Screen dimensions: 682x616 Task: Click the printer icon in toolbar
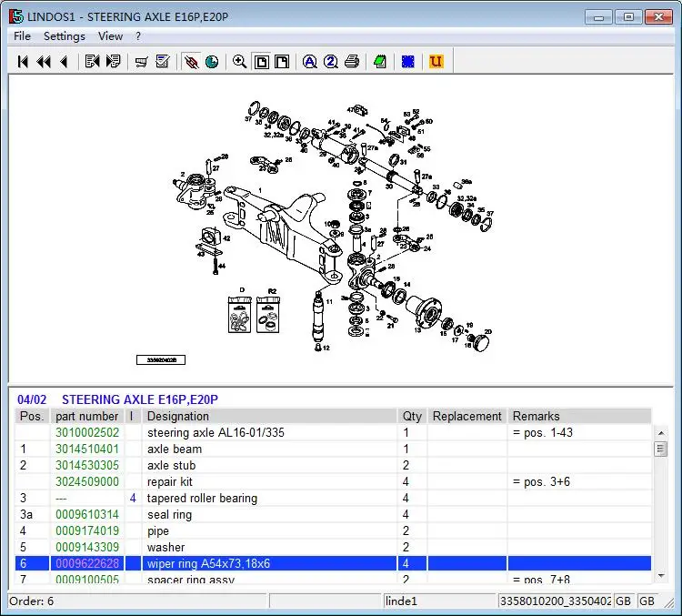352,62
